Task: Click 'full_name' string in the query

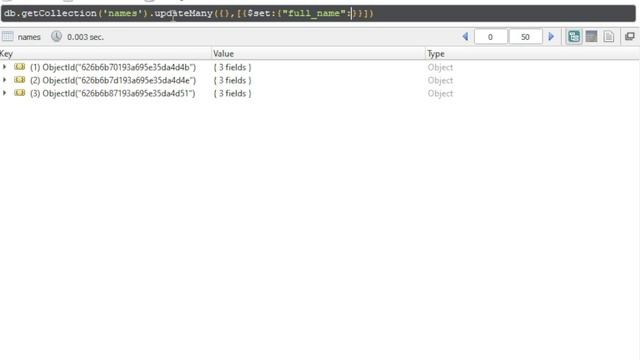Action: point(314,13)
